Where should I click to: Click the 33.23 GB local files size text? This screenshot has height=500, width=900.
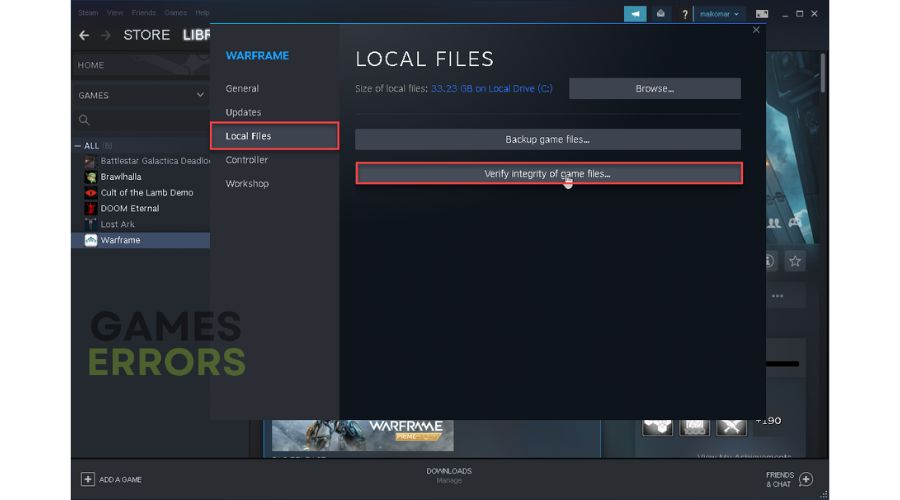point(491,88)
